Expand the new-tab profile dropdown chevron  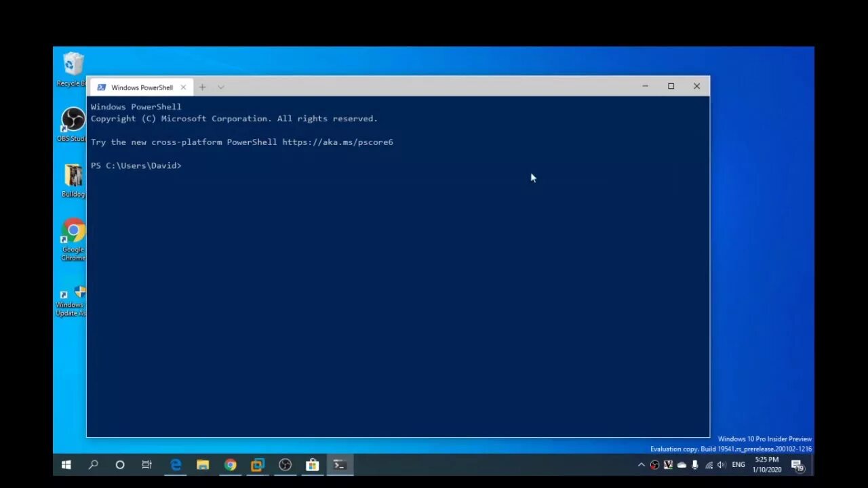[221, 87]
